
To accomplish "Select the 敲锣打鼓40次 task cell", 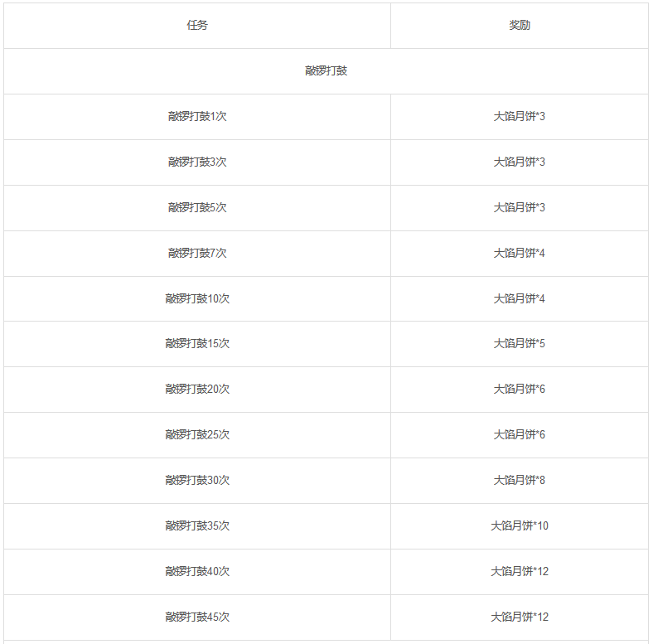I will [197, 572].
